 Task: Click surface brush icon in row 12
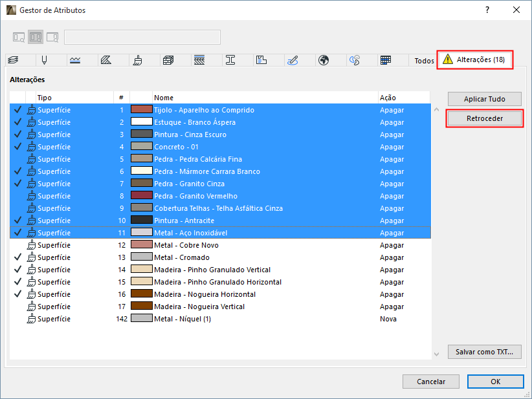[x=31, y=244]
